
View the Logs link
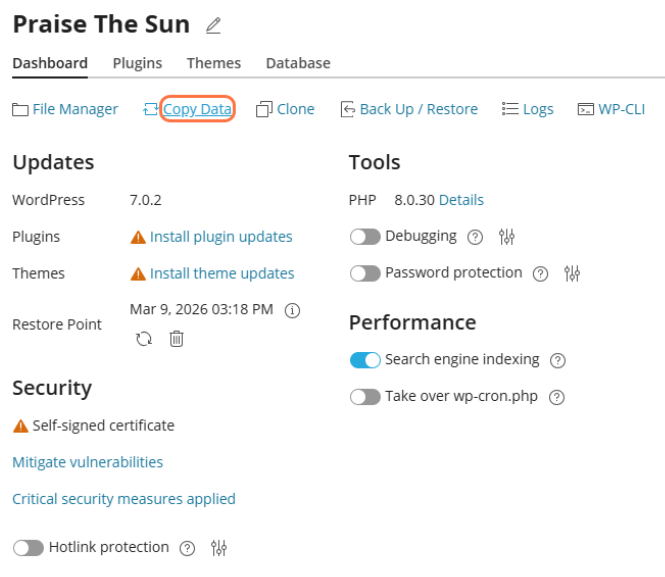[538, 109]
